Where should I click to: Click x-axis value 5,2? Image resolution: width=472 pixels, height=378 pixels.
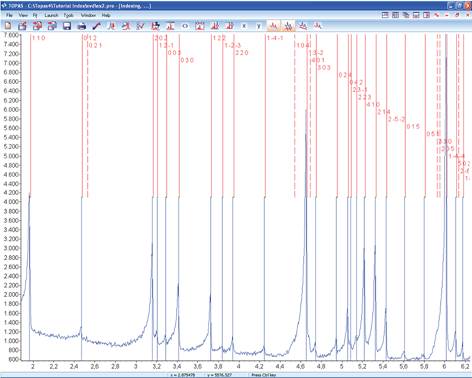pyautogui.click(x=362, y=367)
